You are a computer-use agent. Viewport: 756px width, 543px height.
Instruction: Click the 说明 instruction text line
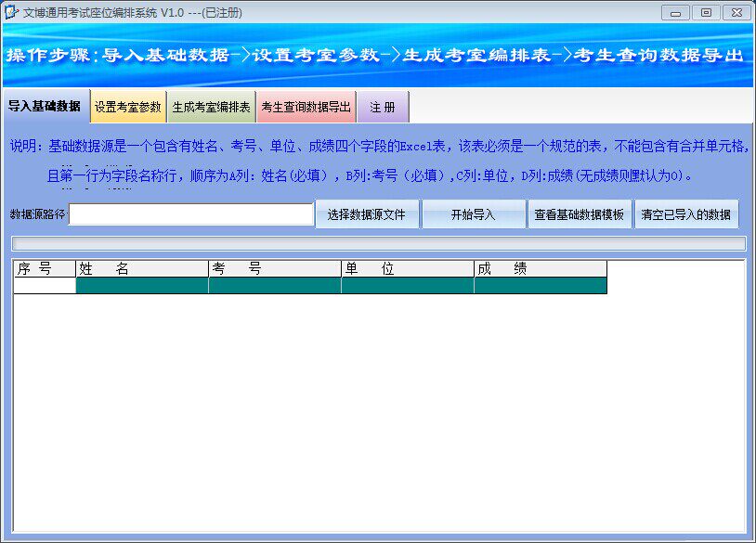pos(379,146)
